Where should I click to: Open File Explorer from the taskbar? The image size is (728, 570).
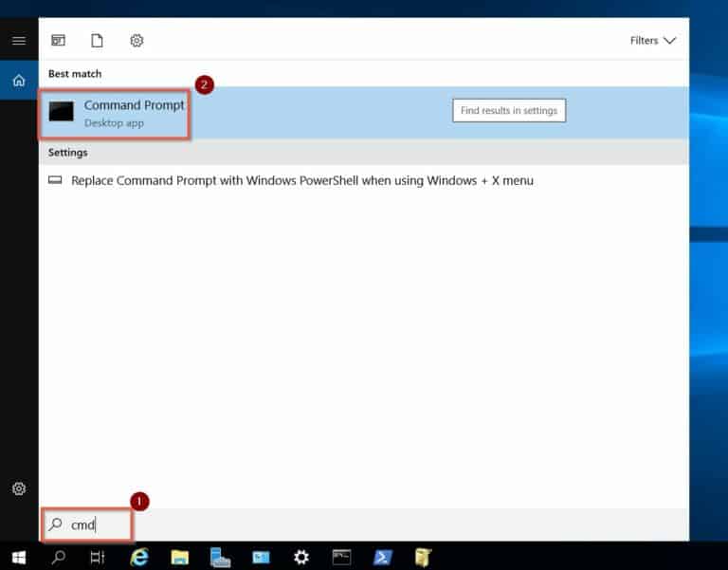(180, 557)
